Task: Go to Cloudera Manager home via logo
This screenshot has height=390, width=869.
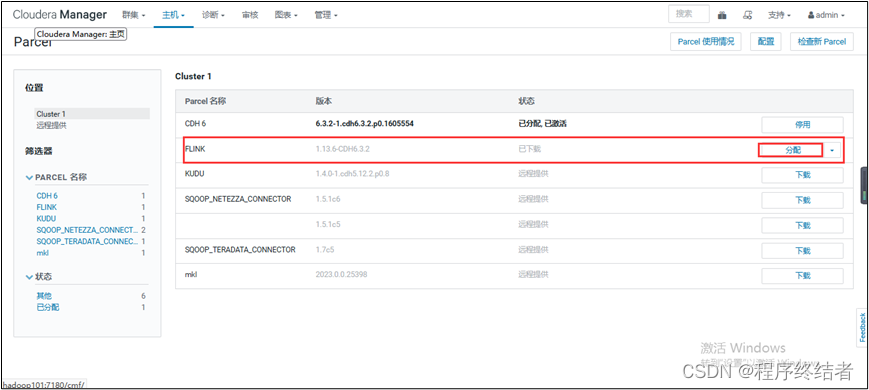Action: [60, 15]
